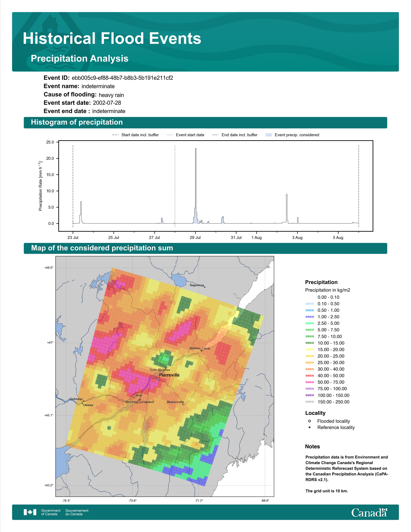Click the Flooded locality legend circle icon
Image resolution: width=411 pixels, height=532 pixels.
(x=309, y=421)
